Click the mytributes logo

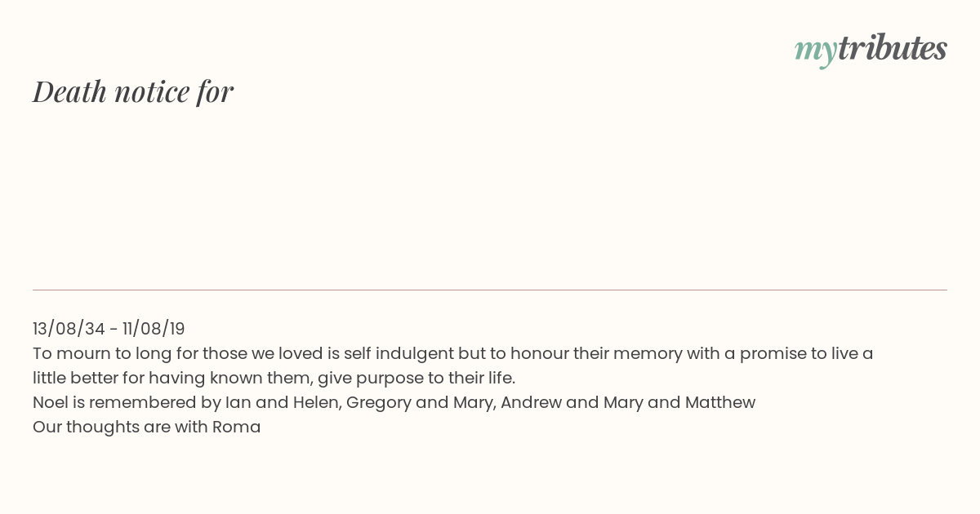[x=871, y=50]
